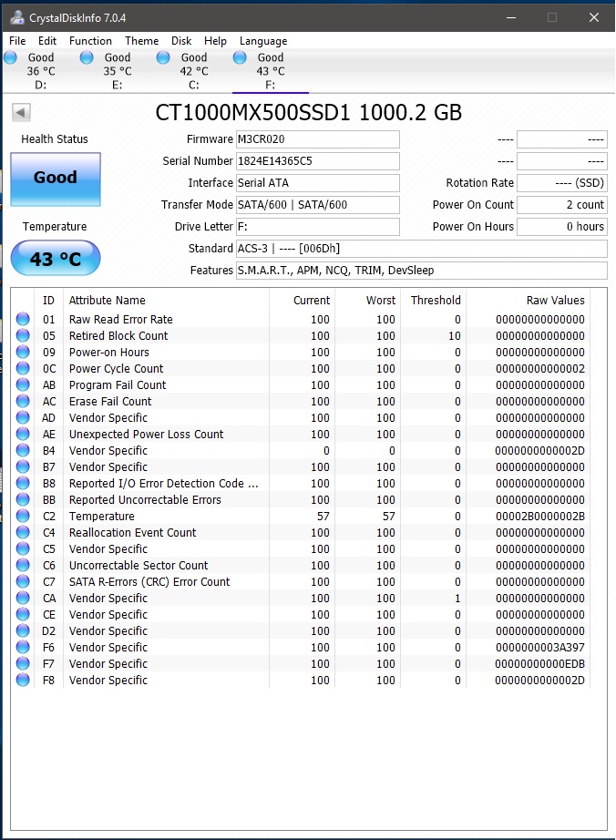Minimize the CrystalDiskInfo window
The width and height of the screenshot is (616, 840).
(x=511, y=17)
